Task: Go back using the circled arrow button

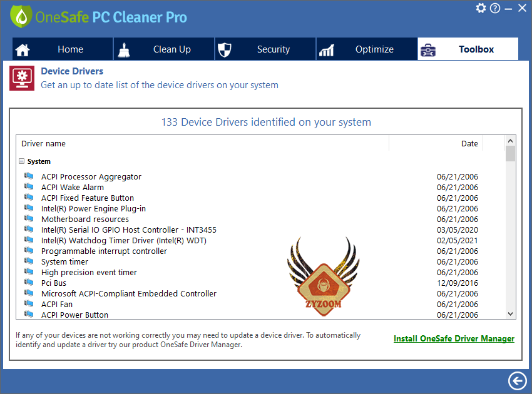Action: click(518, 381)
